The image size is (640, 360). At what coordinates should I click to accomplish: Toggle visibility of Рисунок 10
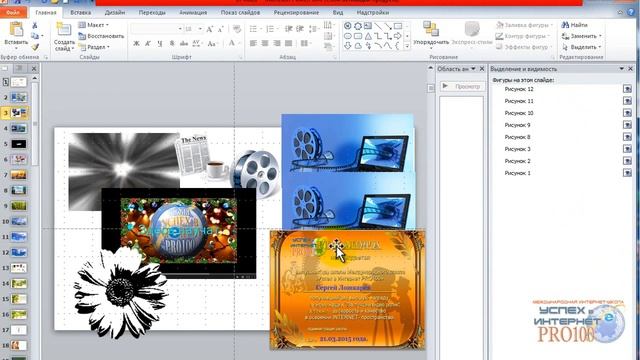tap(627, 113)
